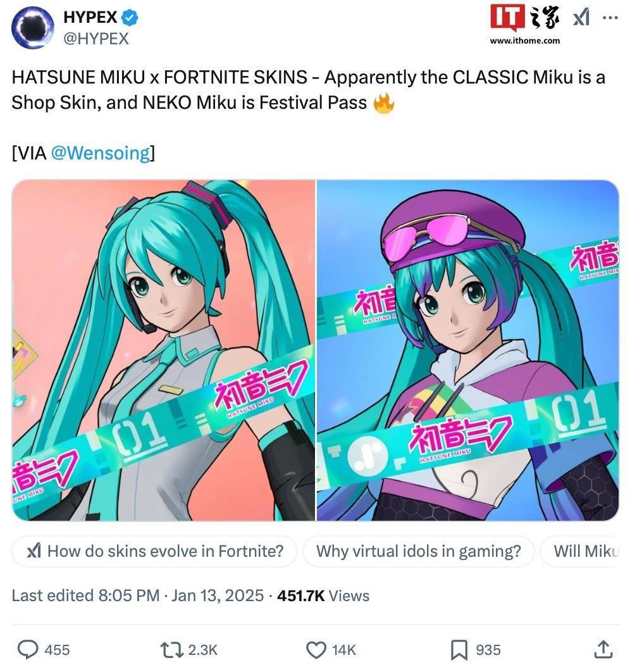The image size is (630, 672).
Task: Like the post with heart icon
Action: 316,650
